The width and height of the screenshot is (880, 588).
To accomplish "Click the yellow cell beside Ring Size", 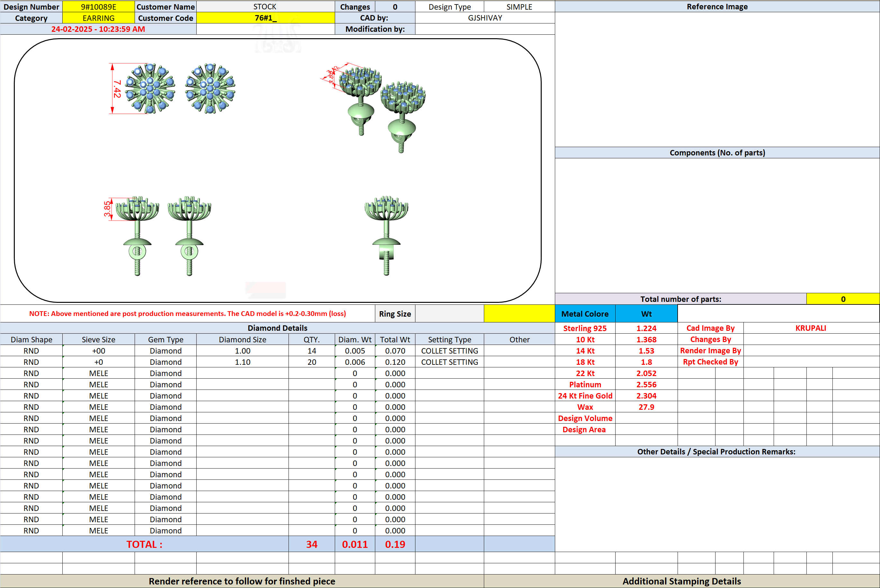I will click(519, 313).
